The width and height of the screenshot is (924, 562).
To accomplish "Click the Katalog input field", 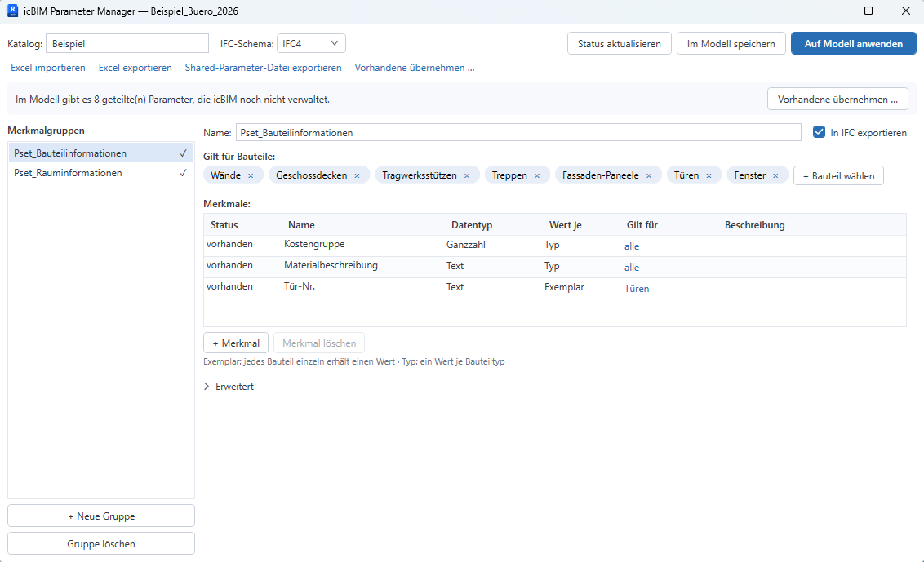I will [x=127, y=43].
